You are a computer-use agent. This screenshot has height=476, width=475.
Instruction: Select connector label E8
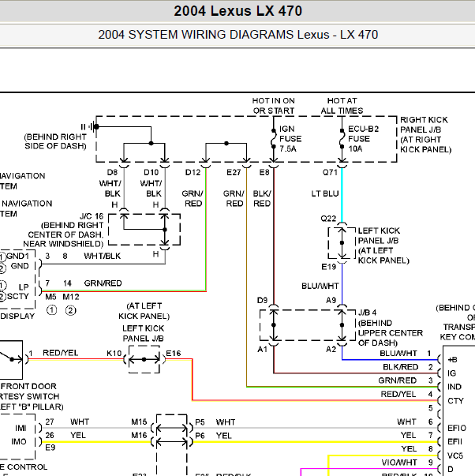pos(264,172)
